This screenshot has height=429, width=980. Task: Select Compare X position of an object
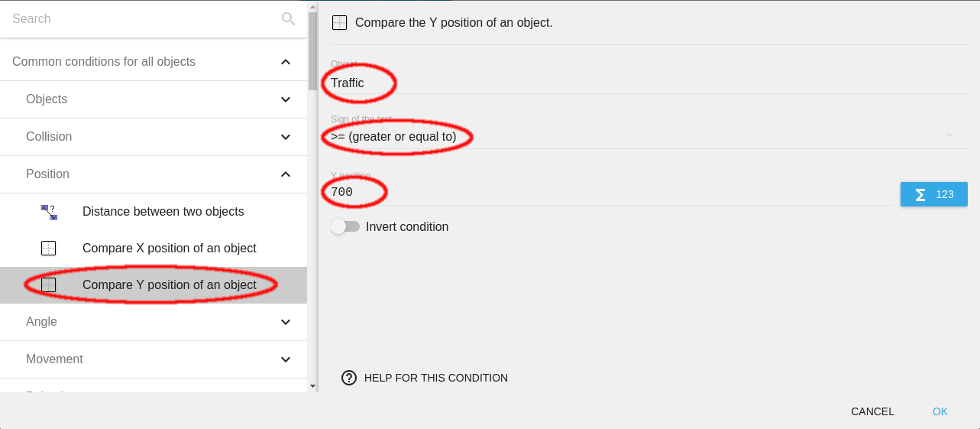pyautogui.click(x=169, y=249)
